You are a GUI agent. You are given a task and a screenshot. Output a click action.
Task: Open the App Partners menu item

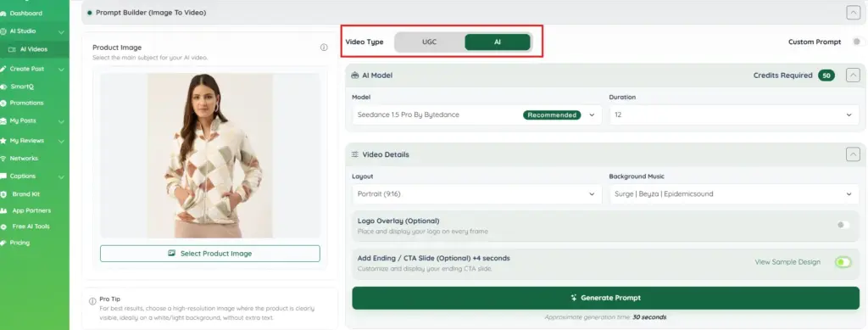click(31, 210)
